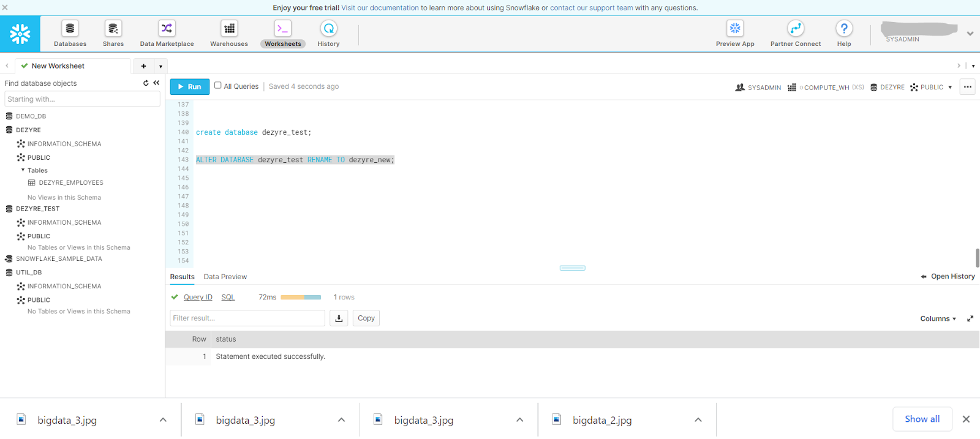
Task: Click the query duration progress bar
Action: coord(301,298)
